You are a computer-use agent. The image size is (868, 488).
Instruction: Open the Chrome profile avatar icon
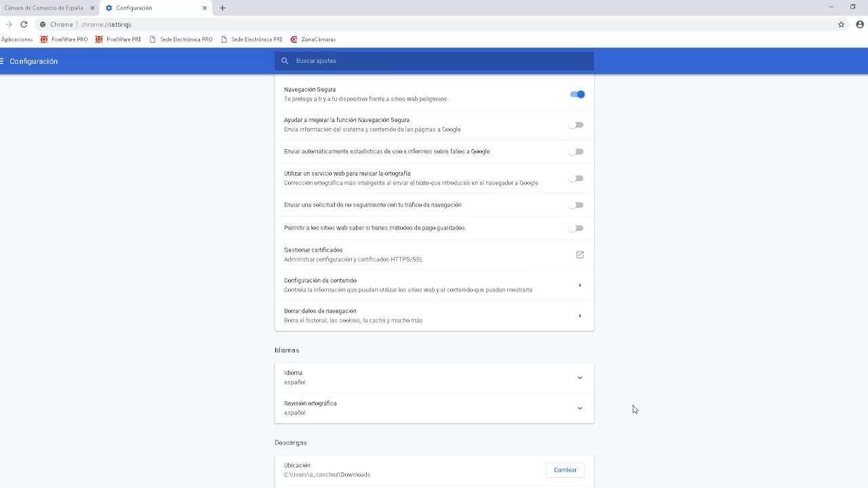[860, 24]
